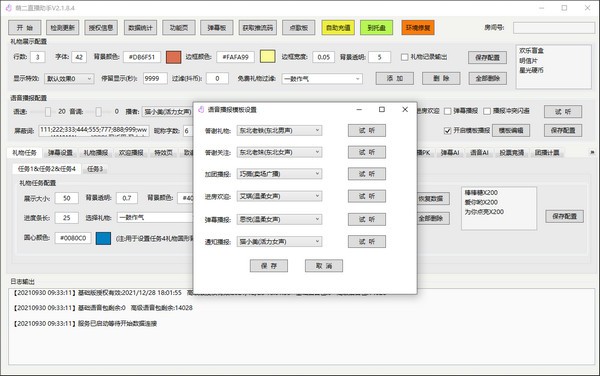Expand the 进房欢迎 voice dropdown in dialog

coord(279,196)
